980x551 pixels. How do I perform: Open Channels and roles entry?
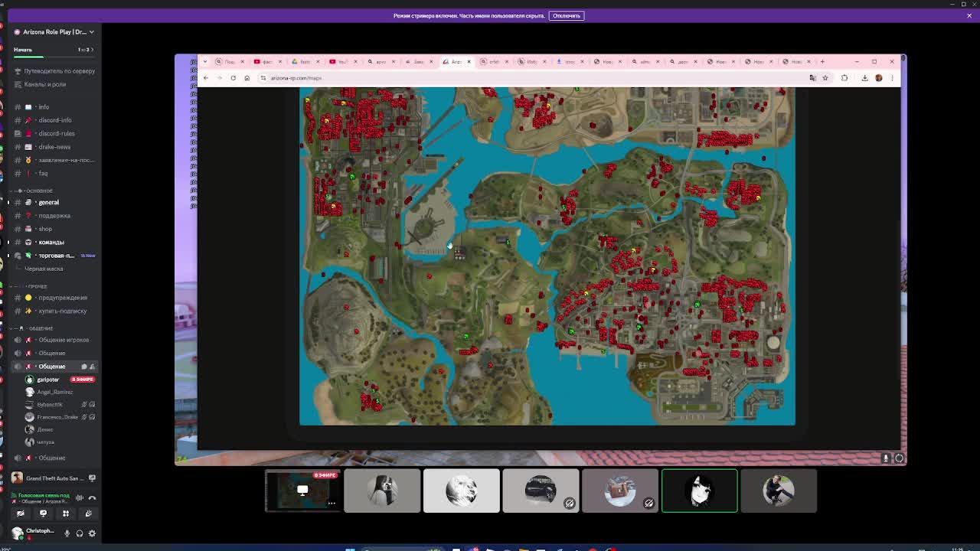click(54, 84)
